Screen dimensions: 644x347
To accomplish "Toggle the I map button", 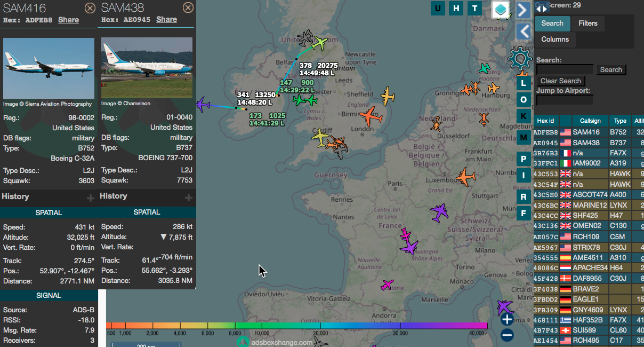I will tap(524, 176).
